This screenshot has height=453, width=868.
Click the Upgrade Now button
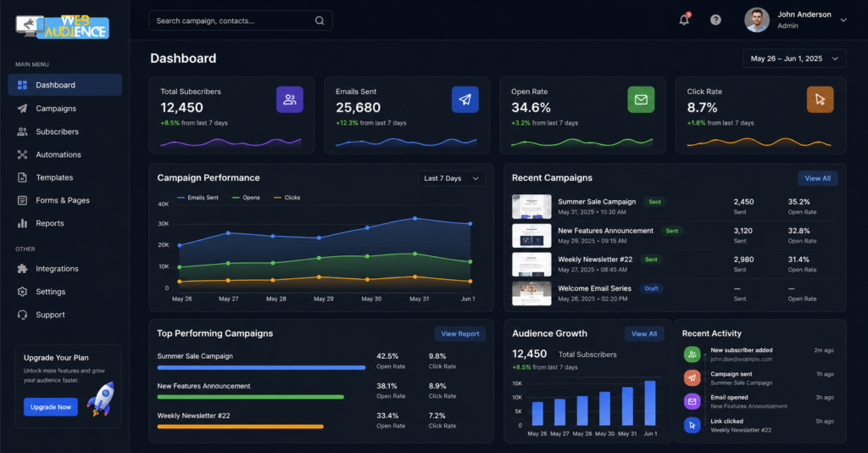51,407
